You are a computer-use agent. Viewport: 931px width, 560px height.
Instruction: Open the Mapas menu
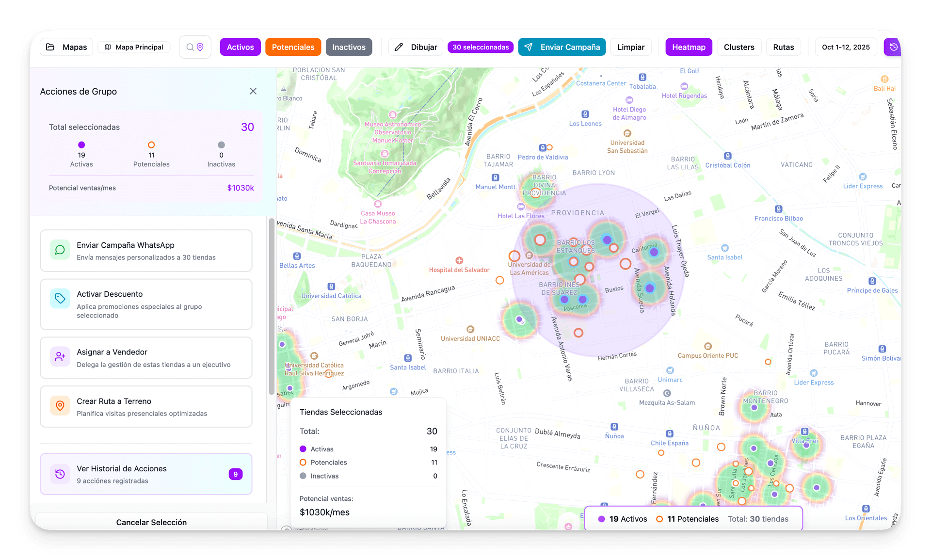66,47
